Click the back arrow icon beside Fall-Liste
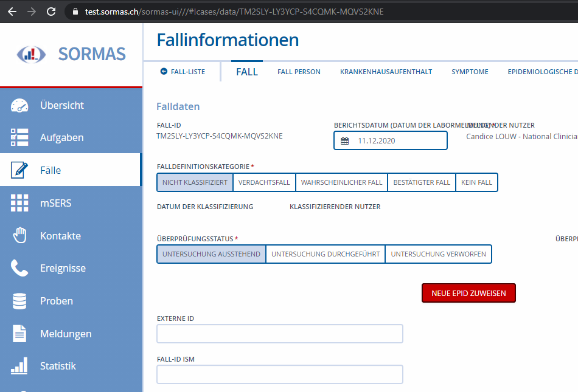 164,71
